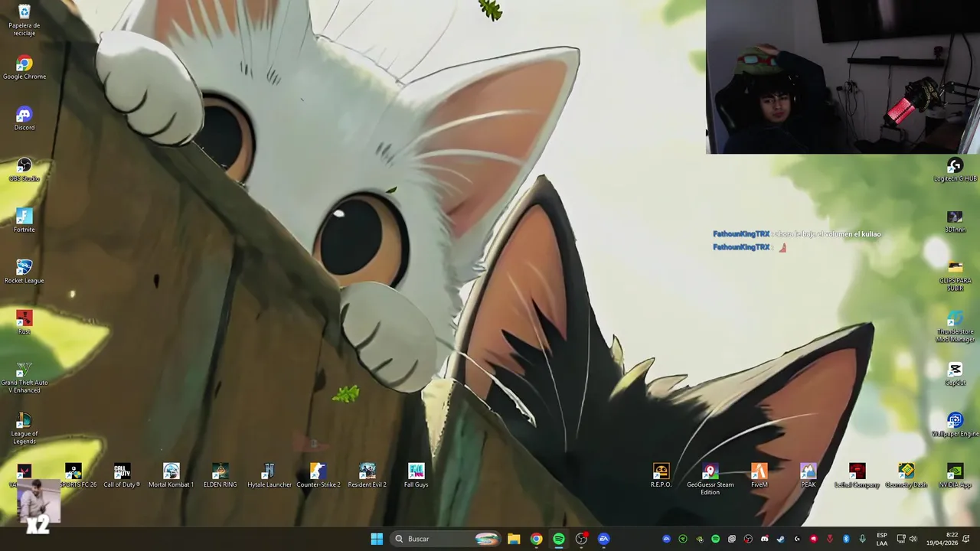Select the PEAK desktop icon
The width and height of the screenshot is (980, 551).
pyautogui.click(x=808, y=476)
